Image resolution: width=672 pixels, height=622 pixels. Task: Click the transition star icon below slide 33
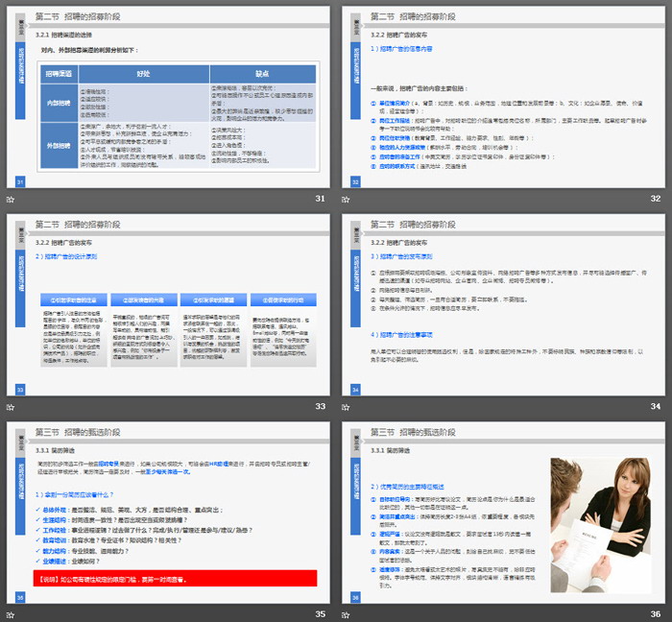[x=11, y=406]
